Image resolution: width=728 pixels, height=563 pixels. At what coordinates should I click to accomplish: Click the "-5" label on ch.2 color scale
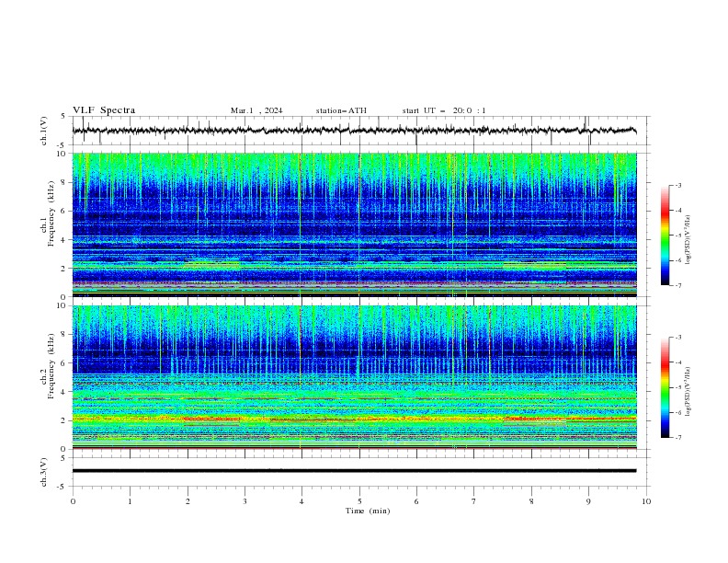click(677, 387)
